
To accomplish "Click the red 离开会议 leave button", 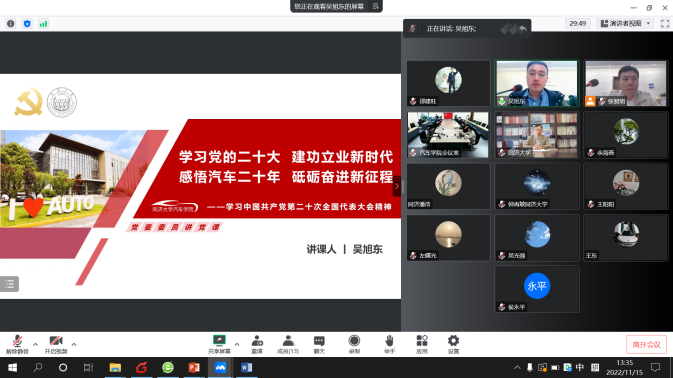I will pos(646,345).
